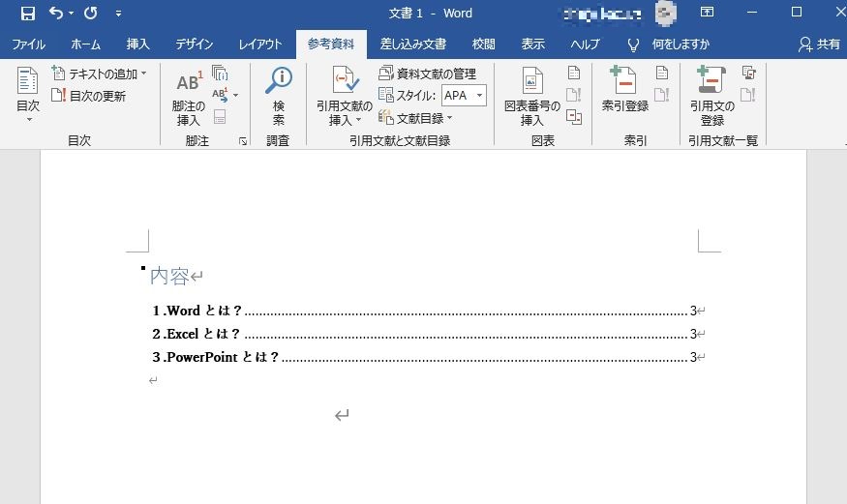This screenshot has height=504, width=847.
Task: Open the スタイル APA combo box
Action: tap(464, 96)
